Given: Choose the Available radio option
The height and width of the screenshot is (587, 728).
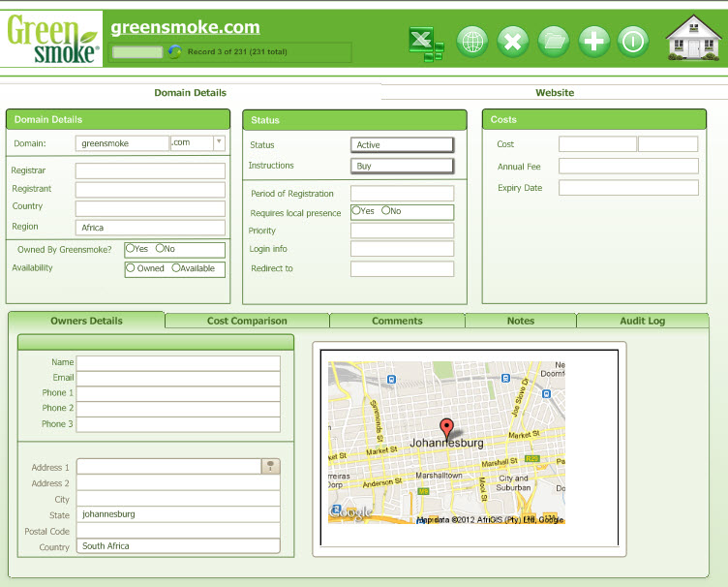Looking at the screenshot, I should (176, 268).
